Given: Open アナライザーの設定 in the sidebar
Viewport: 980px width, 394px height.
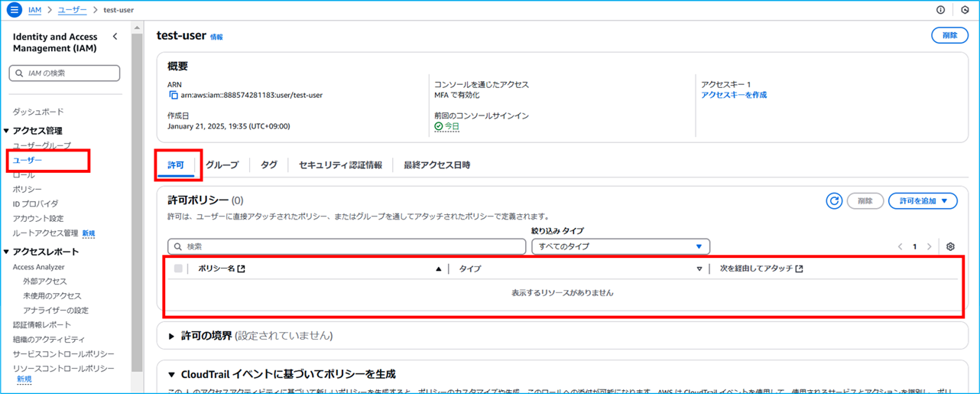Looking at the screenshot, I should click(56, 311).
